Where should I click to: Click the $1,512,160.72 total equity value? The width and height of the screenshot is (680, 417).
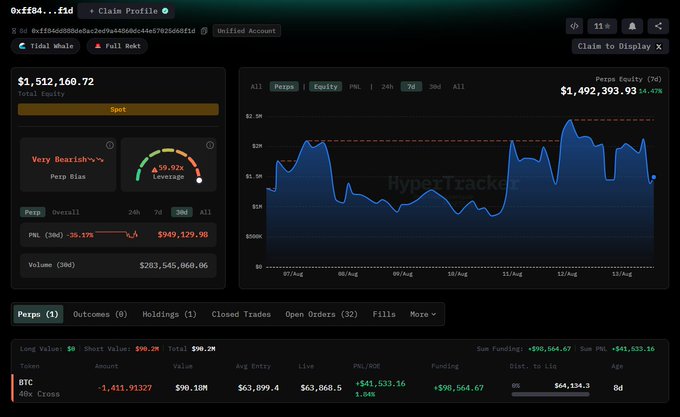tap(56, 81)
